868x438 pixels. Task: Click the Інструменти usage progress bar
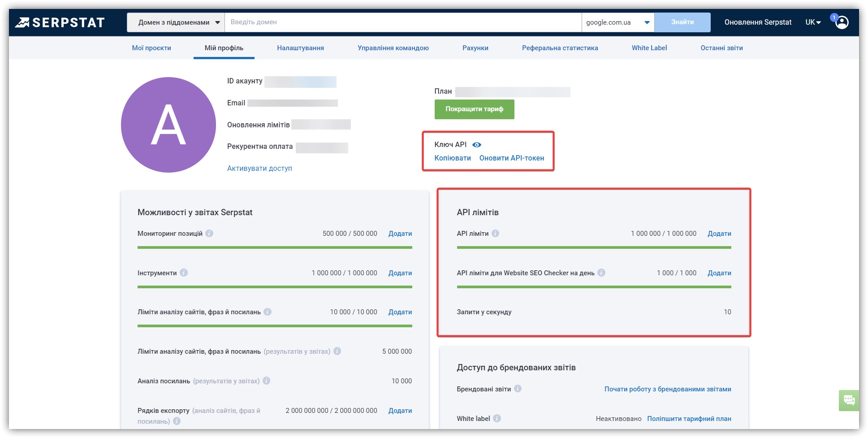point(275,287)
